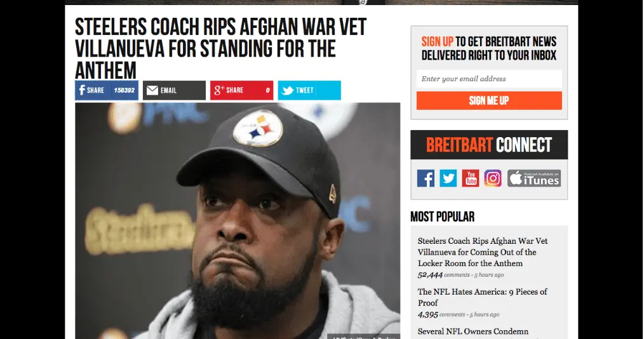Open Breitbart's Instagram icon
Image resolution: width=644 pixels, height=339 pixels.
493,178
